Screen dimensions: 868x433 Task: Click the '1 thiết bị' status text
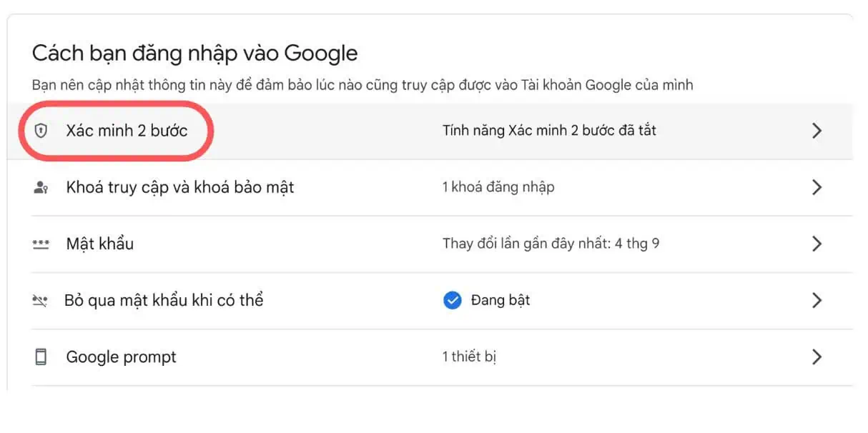pyautogui.click(x=470, y=357)
